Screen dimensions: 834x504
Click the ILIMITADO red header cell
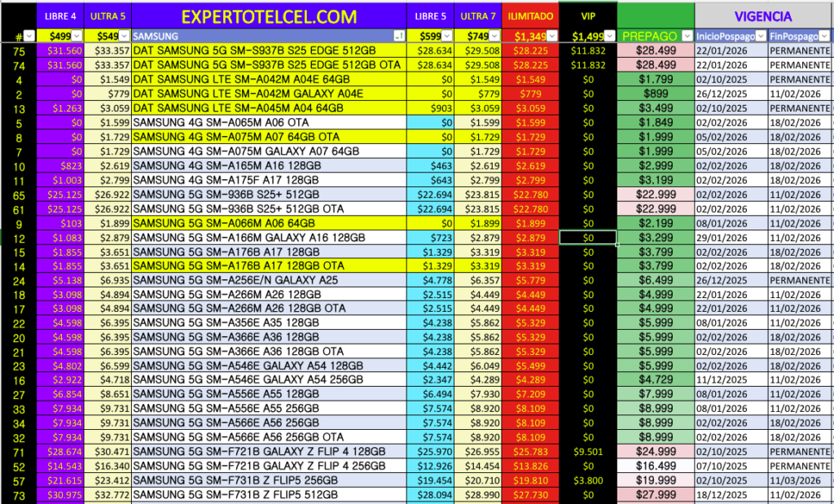pyautogui.click(x=530, y=15)
